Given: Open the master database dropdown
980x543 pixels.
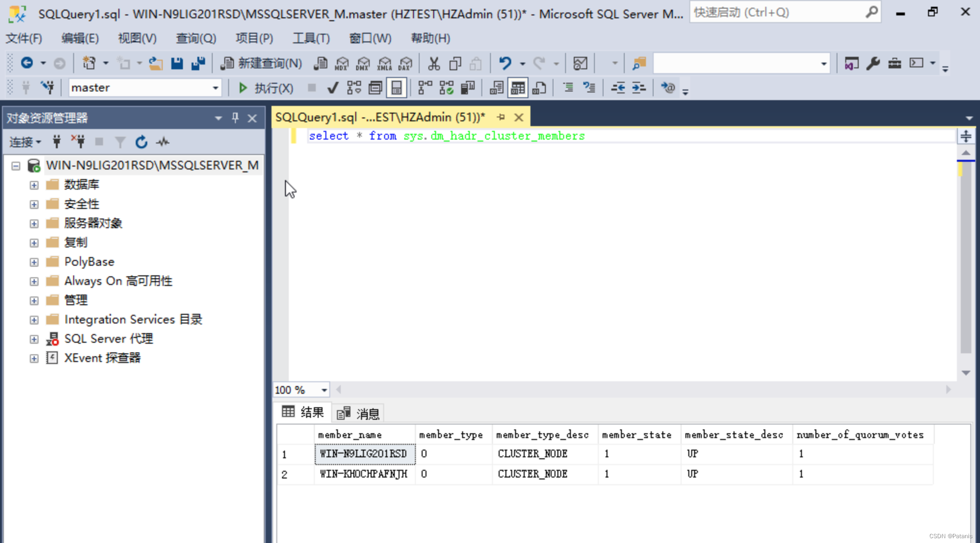Looking at the screenshot, I should (215, 88).
